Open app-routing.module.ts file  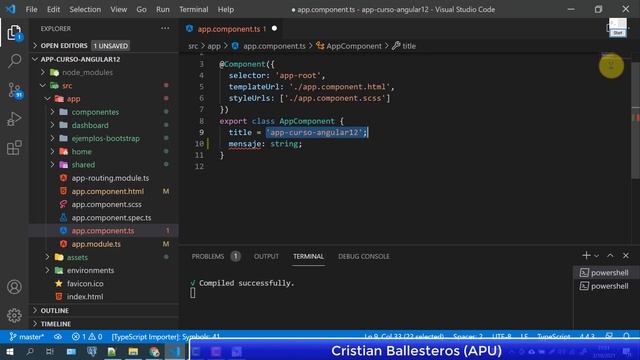click(x=110, y=178)
